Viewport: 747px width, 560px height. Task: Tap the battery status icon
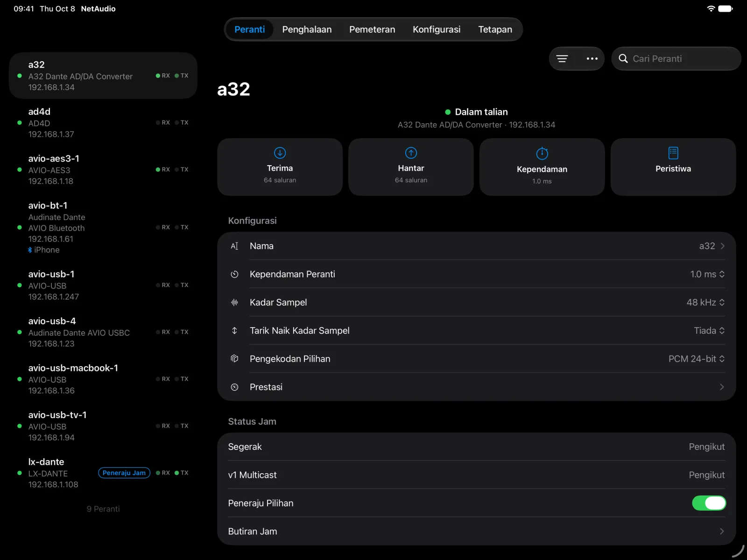[x=726, y=8]
